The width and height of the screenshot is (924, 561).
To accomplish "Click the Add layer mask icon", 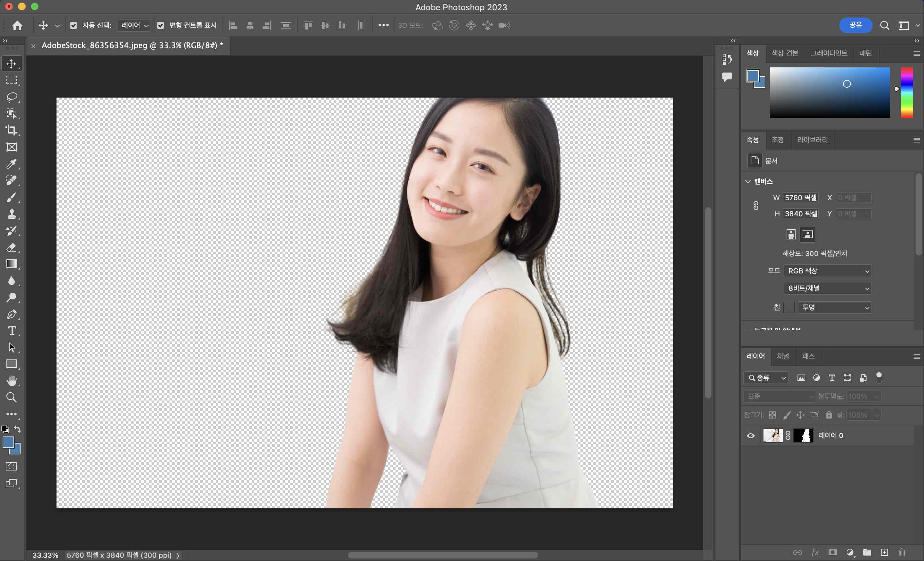I will [832, 552].
